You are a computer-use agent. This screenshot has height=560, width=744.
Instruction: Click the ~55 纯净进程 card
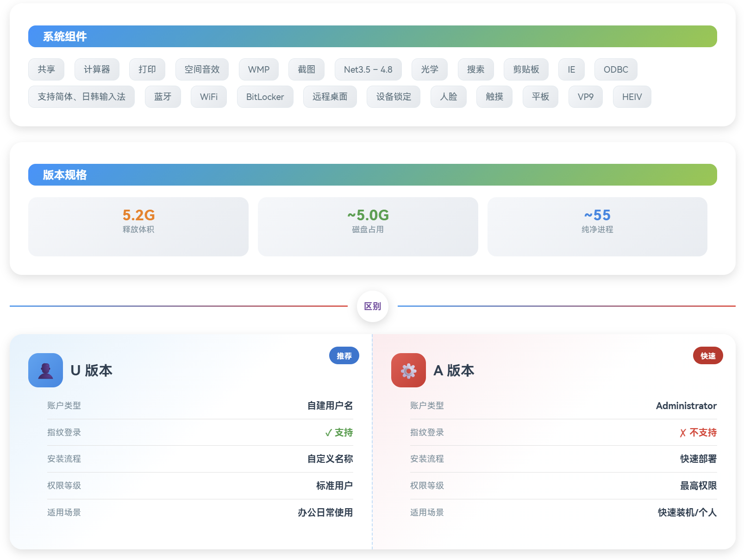(x=597, y=227)
